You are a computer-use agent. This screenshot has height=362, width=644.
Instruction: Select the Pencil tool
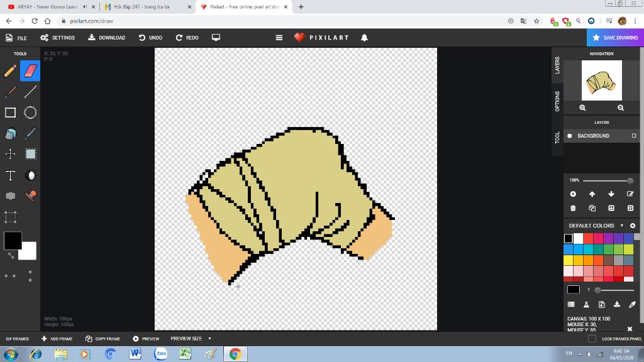click(11, 70)
